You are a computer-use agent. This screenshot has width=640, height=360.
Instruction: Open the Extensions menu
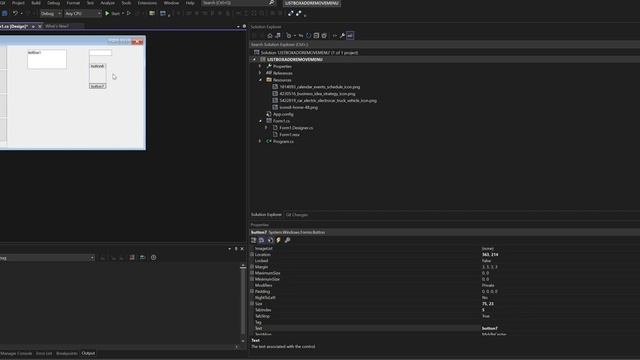tap(147, 3)
